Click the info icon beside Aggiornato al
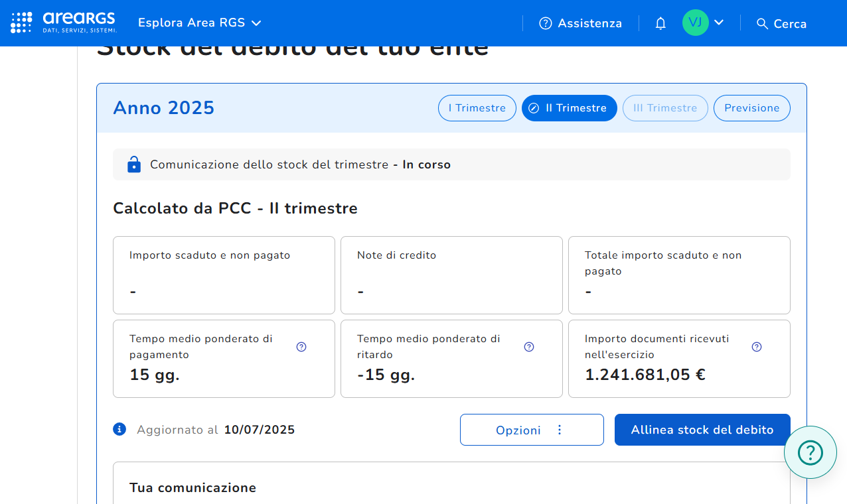847x504 pixels. pyautogui.click(x=119, y=429)
